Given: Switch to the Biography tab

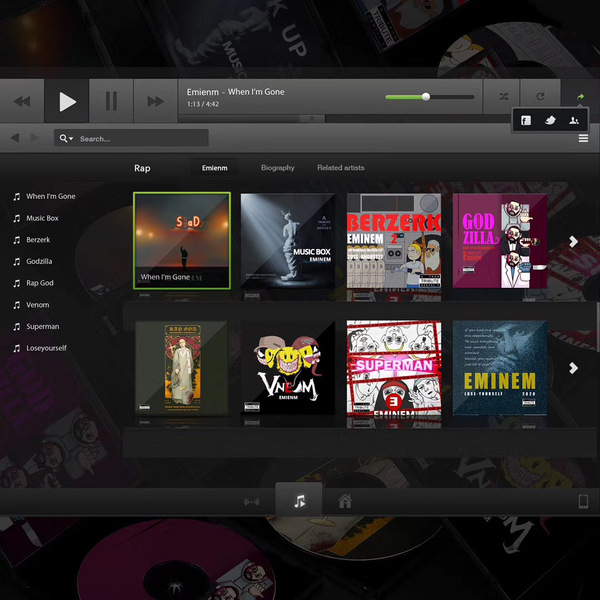Looking at the screenshot, I should pyautogui.click(x=277, y=168).
